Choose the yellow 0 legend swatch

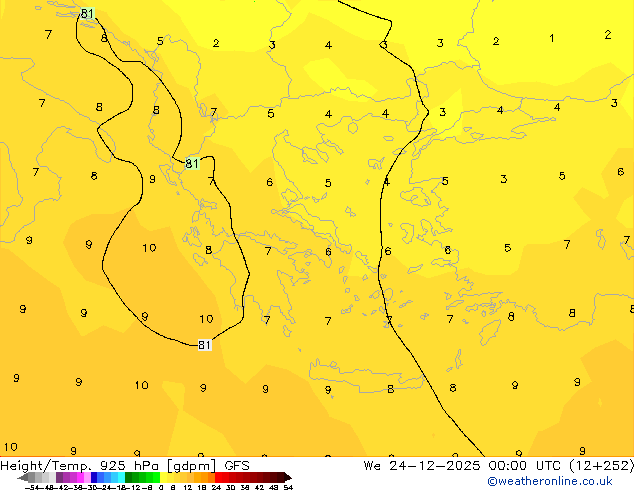coord(163,477)
